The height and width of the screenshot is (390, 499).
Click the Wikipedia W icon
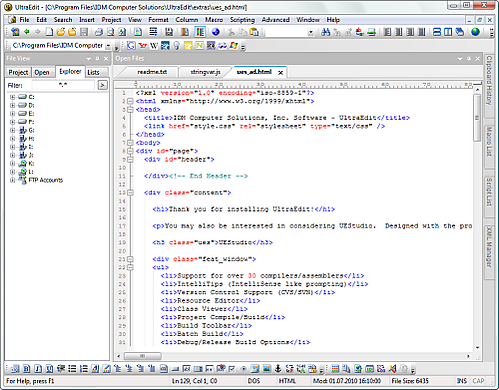click(x=154, y=46)
